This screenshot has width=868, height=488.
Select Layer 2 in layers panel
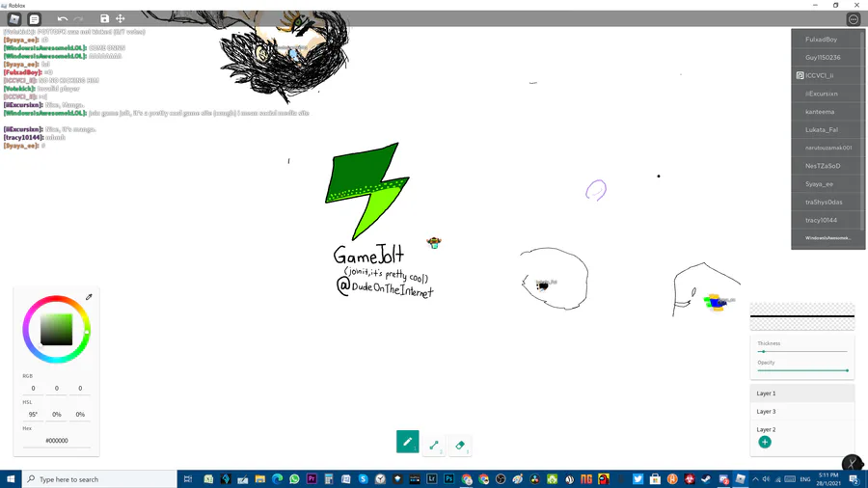(x=802, y=429)
